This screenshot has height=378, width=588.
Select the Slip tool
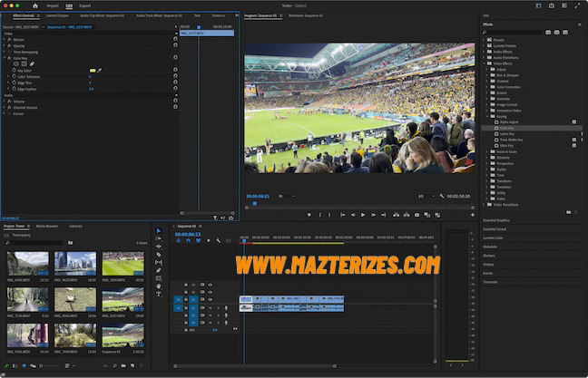coord(159,263)
